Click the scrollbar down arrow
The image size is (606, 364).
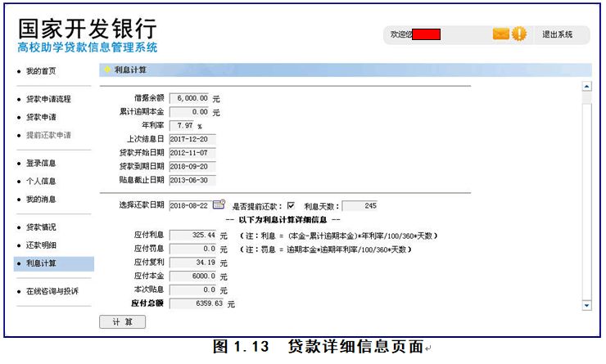coord(586,305)
